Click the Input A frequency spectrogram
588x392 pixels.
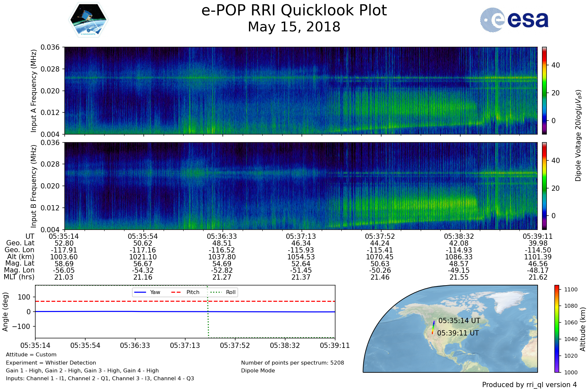click(x=301, y=90)
